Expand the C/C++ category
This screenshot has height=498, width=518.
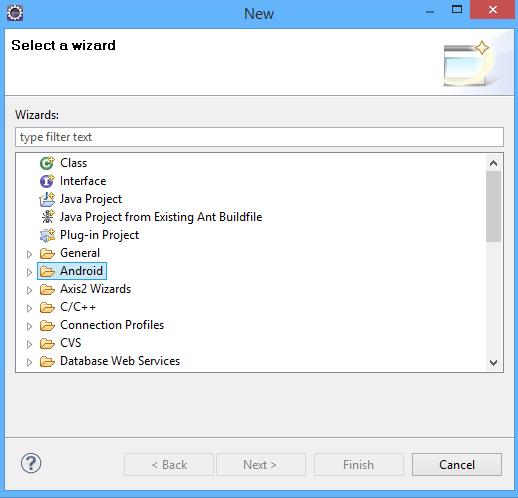tap(29, 308)
